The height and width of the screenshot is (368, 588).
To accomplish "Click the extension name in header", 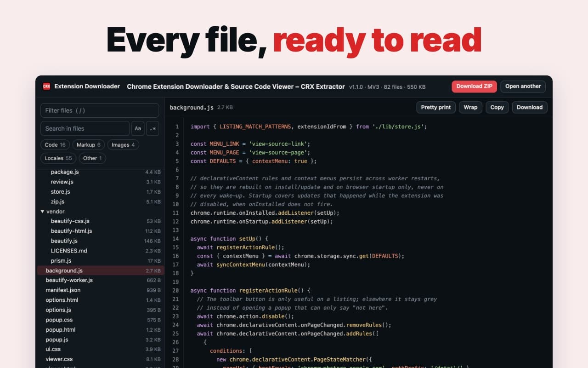I will point(236,86).
